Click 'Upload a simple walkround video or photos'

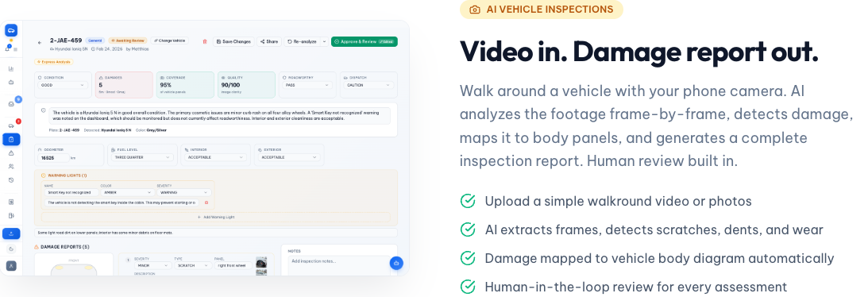point(619,201)
